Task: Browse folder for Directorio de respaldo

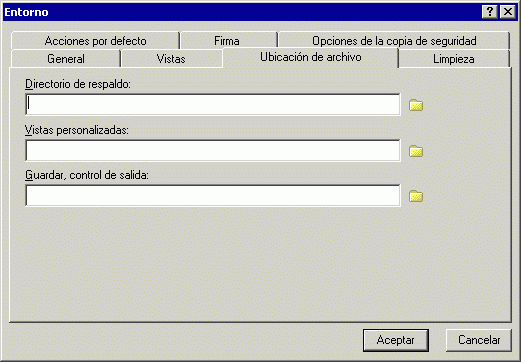Action: [416, 105]
